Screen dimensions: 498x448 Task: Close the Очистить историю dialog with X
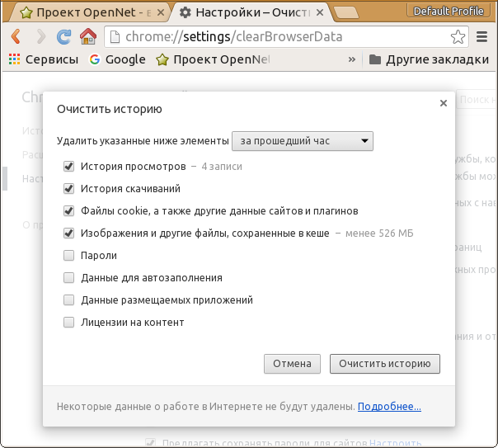444,103
